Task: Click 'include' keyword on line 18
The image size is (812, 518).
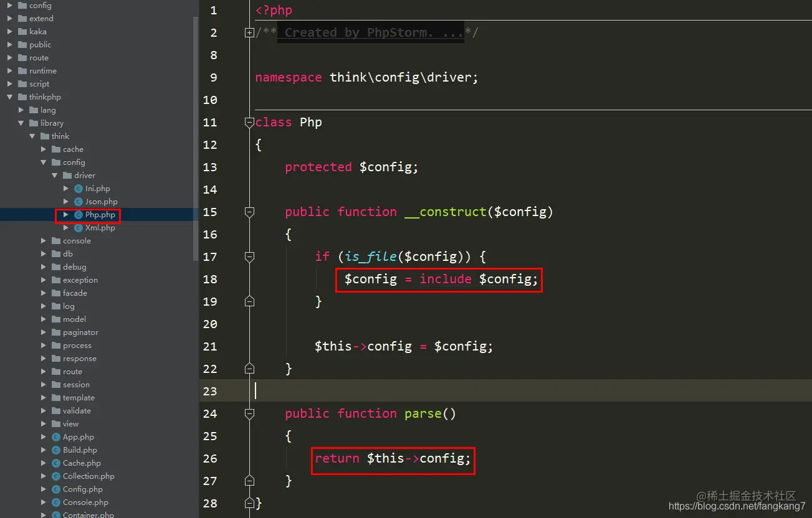Action: click(446, 279)
